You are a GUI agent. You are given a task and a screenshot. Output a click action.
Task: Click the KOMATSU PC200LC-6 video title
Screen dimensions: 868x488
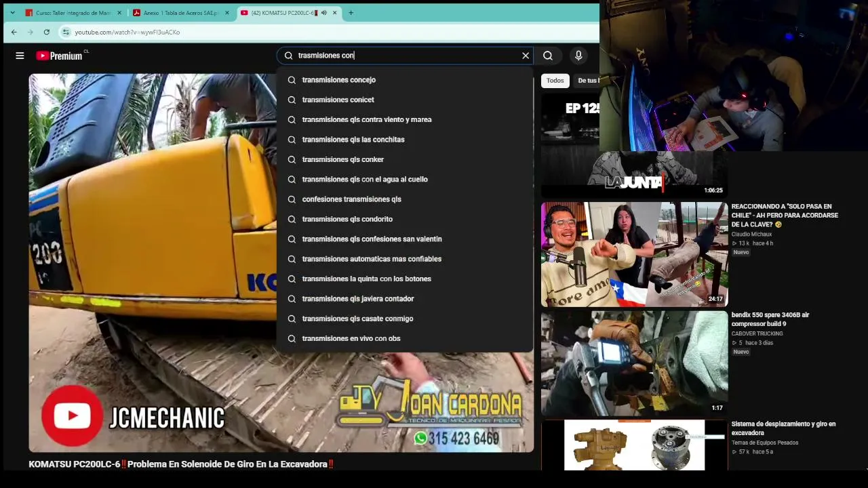[181, 464]
